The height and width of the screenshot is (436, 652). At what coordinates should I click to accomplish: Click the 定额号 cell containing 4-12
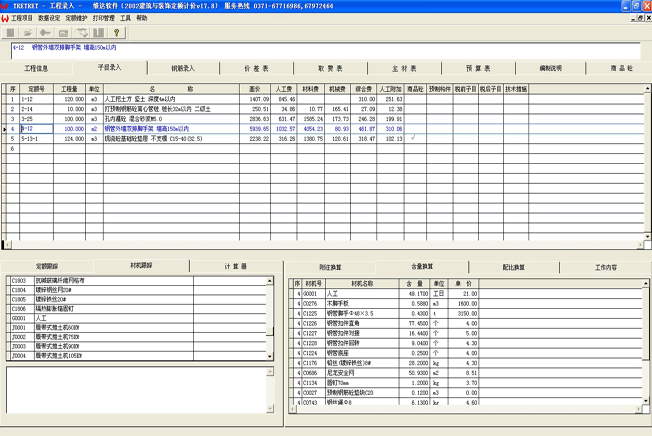(x=37, y=129)
